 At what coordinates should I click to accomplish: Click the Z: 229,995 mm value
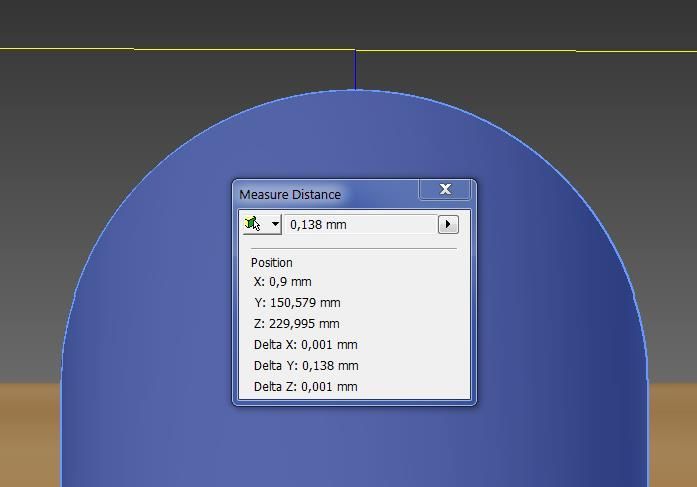click(x=297, y=323)
